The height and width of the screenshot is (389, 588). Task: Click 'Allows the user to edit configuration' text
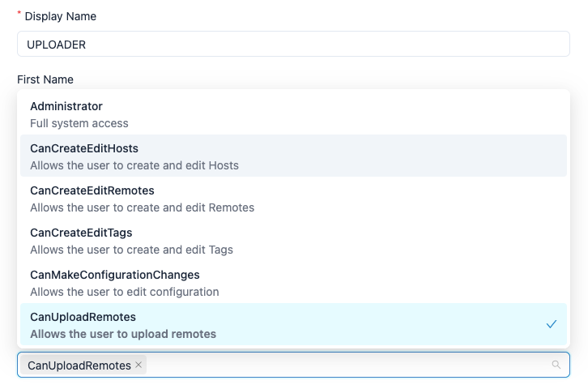(125, 292)
